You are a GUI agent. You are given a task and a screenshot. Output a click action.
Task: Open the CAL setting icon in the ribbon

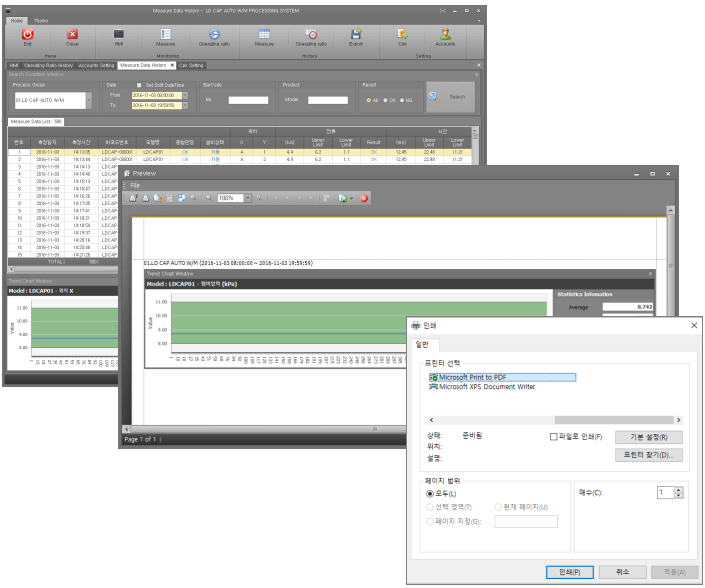tap(402, 34)
